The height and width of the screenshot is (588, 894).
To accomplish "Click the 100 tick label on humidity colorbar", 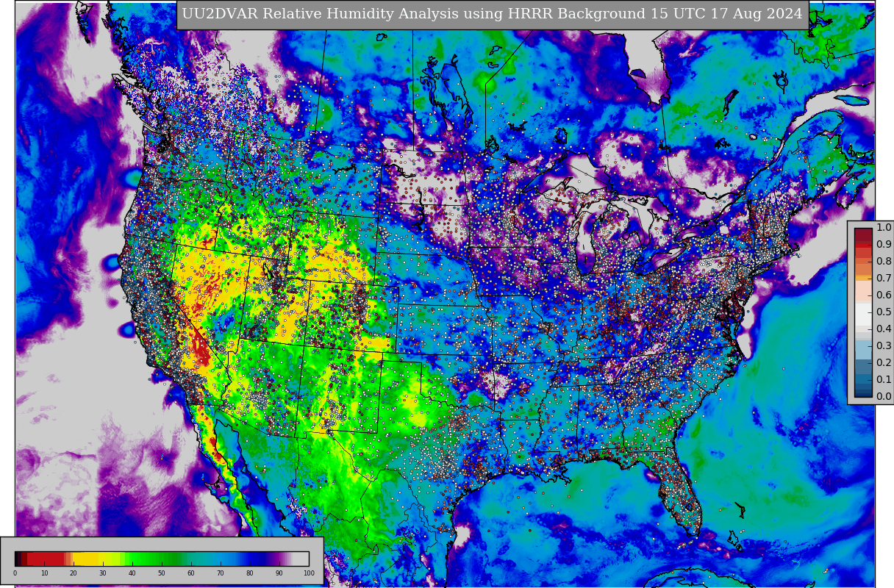I will coord(309,573).
